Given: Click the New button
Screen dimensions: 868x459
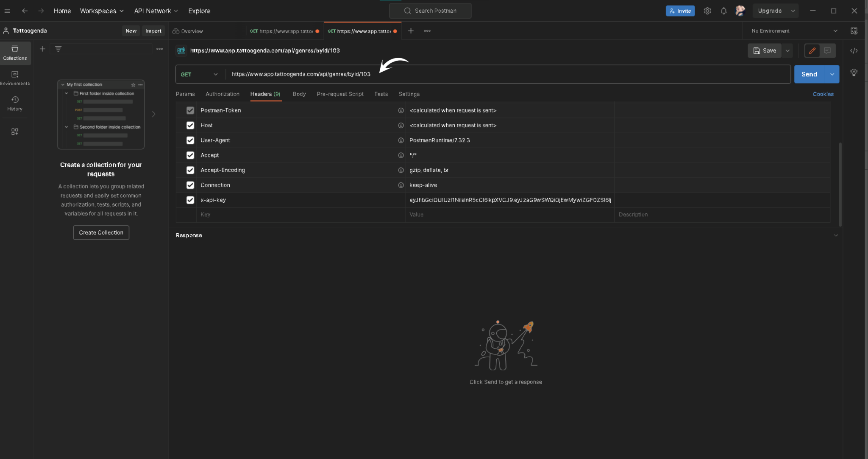Looking at the screenshot, I should [x=131, y=31].
